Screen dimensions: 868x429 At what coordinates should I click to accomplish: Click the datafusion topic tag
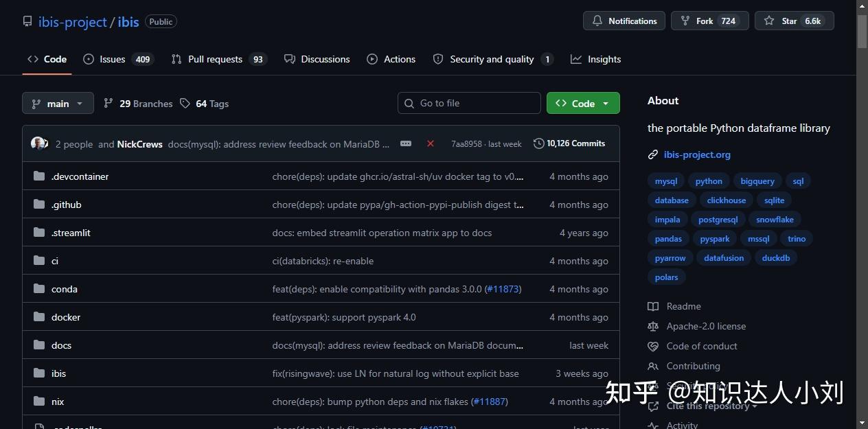[x=724, y=258]
